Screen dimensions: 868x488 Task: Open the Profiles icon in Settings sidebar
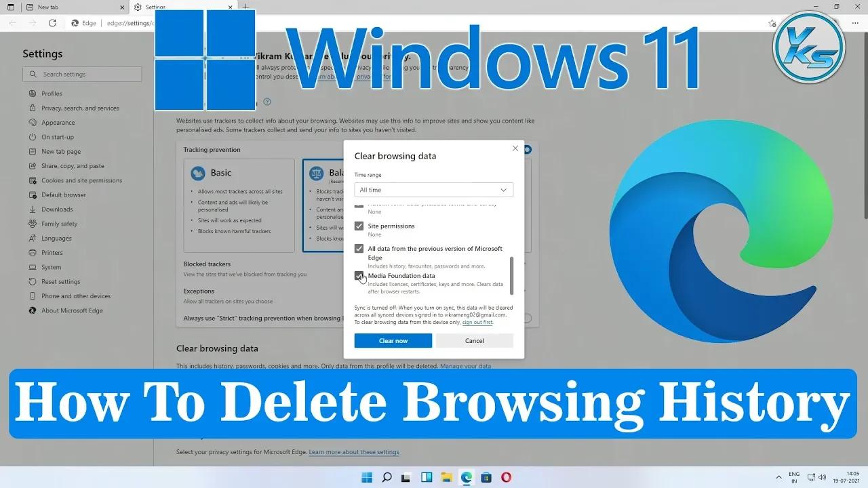click(33, 94)
